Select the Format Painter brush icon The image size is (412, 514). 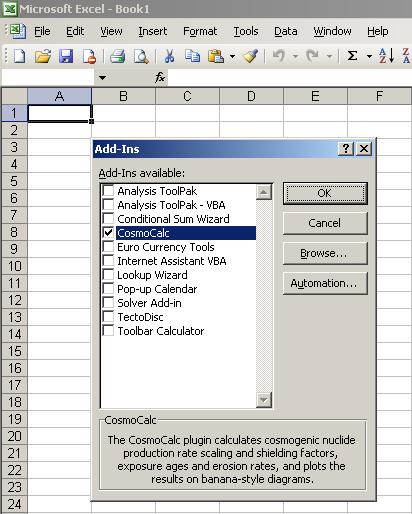250,56
